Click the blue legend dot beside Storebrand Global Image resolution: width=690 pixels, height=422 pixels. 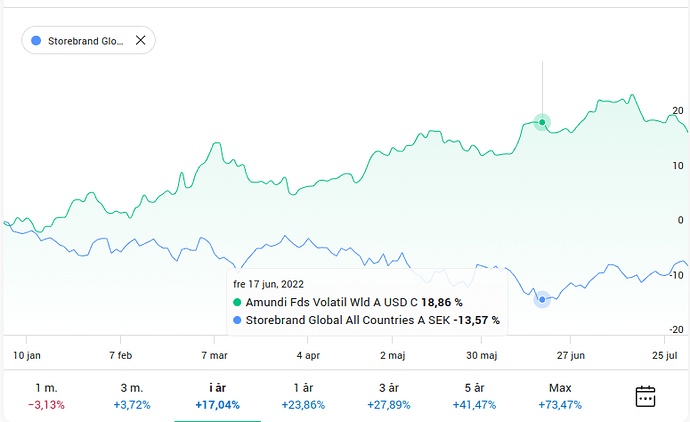237,320
